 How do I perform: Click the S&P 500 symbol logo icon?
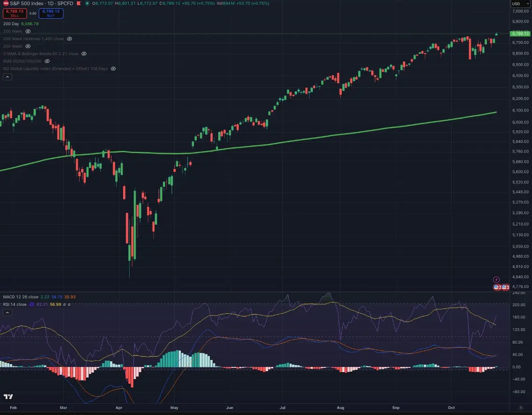pos(6,3)
